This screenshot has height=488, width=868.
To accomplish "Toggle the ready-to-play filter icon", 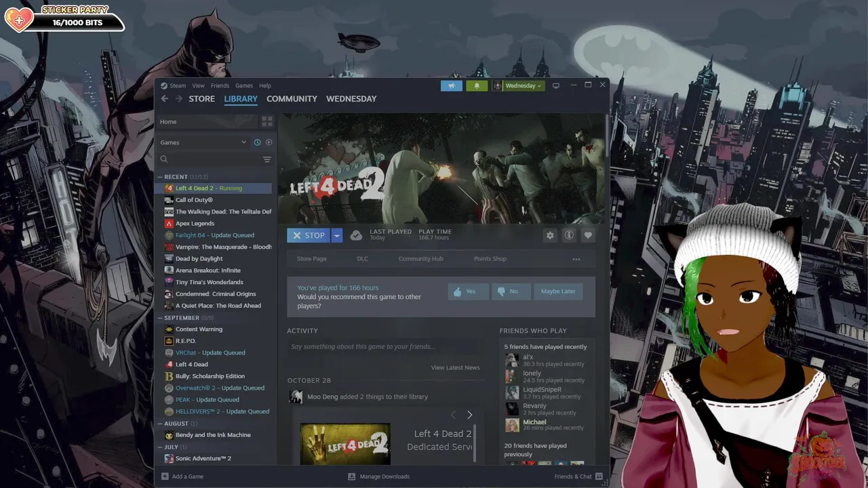I will (269, 142).
